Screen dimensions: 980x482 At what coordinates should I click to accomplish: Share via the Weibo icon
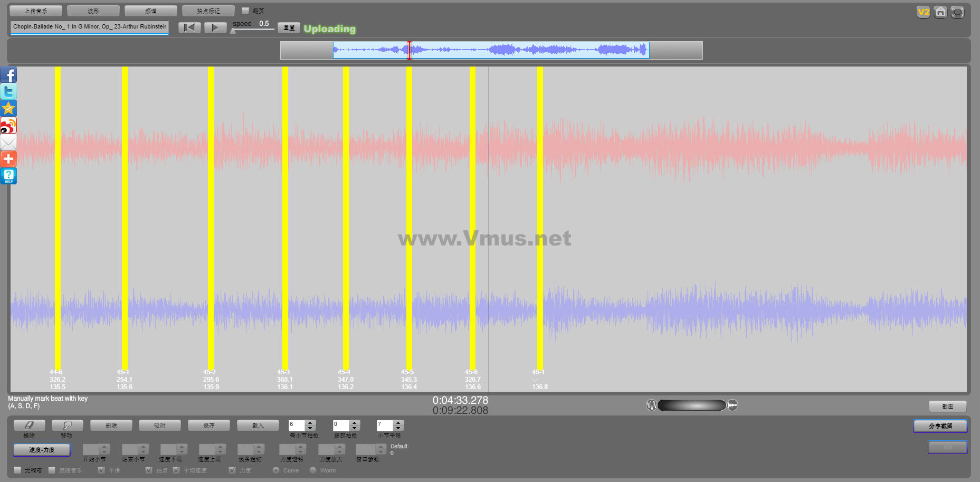[x=8, y=126]
